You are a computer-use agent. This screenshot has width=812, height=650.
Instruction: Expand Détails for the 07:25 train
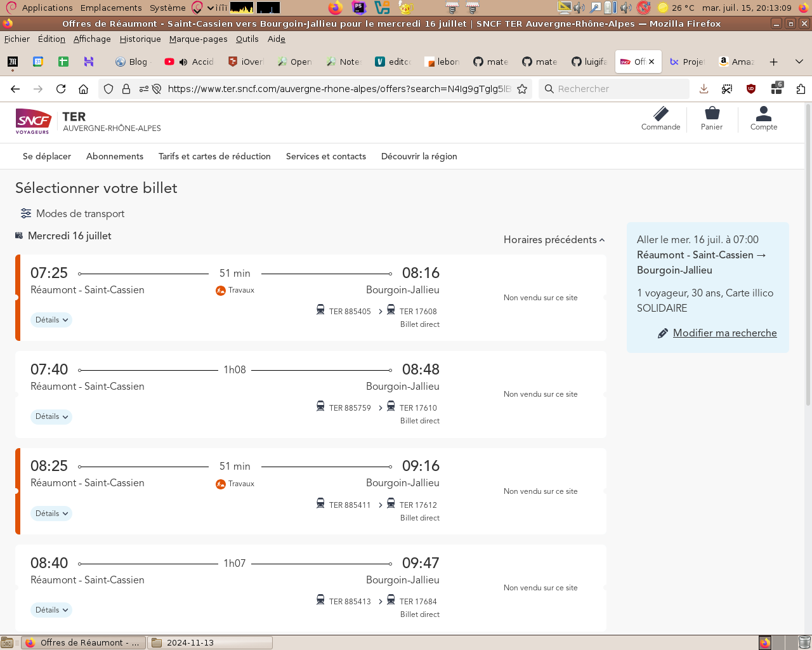point(51,320)
